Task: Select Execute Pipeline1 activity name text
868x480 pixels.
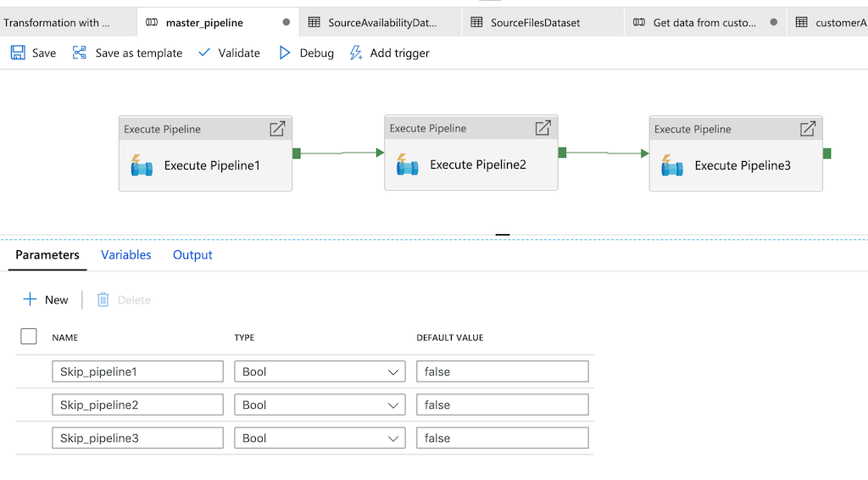Action: tap(212, 165)
